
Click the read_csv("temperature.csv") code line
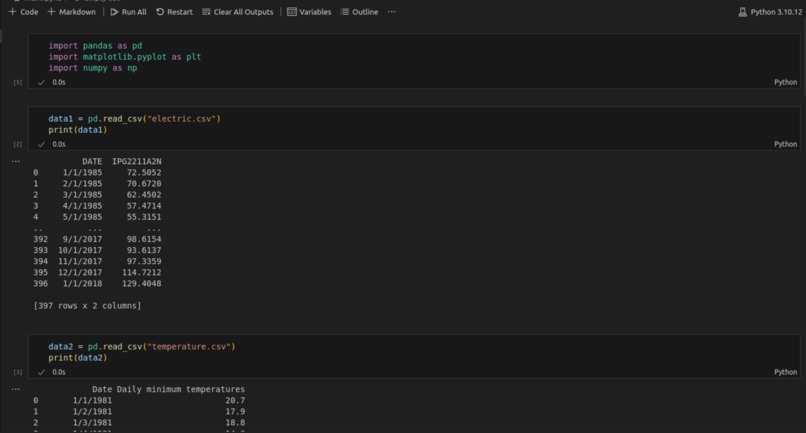(142, 347)
